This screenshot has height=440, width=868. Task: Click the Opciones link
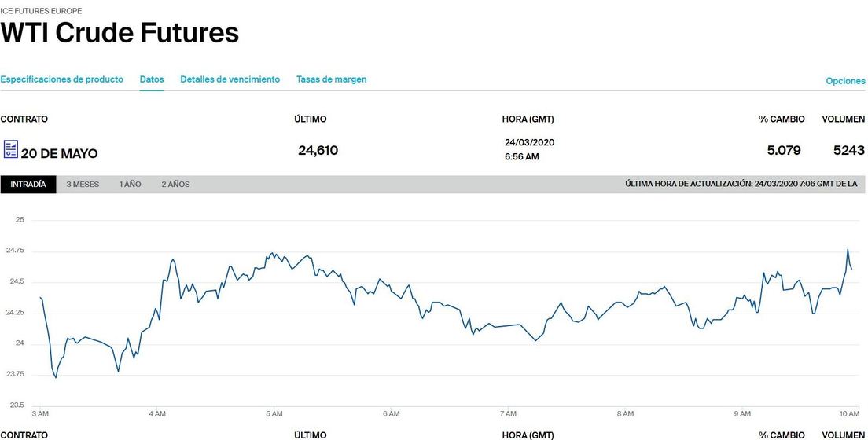click(845, 81)
